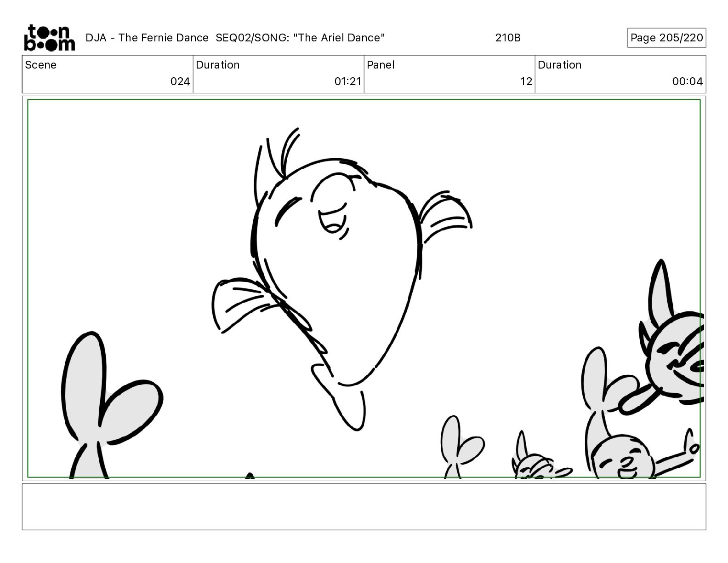Select panel number '12'
This screenshot has width=728, height=563.
(x=526, y=82)
